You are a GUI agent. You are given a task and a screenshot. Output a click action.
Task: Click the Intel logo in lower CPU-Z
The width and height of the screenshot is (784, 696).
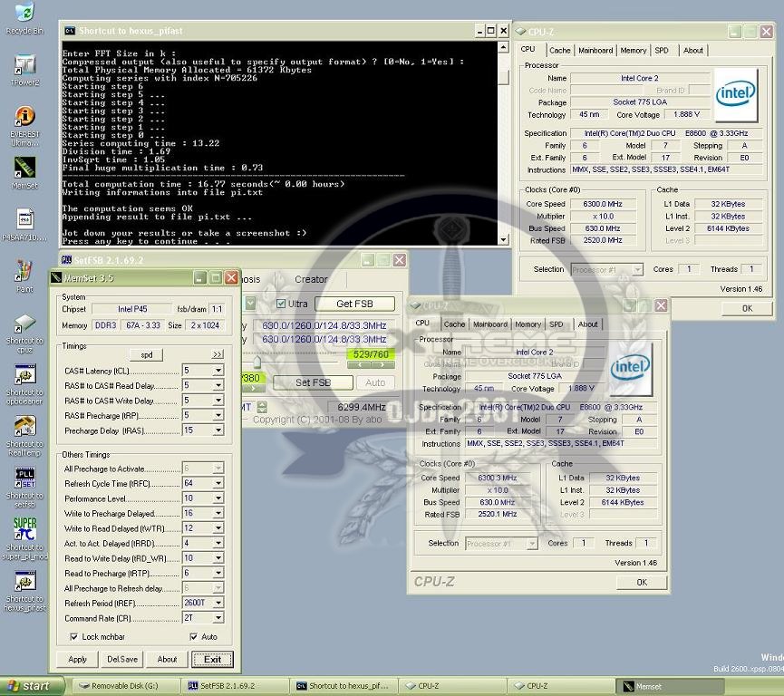point(631,369)
